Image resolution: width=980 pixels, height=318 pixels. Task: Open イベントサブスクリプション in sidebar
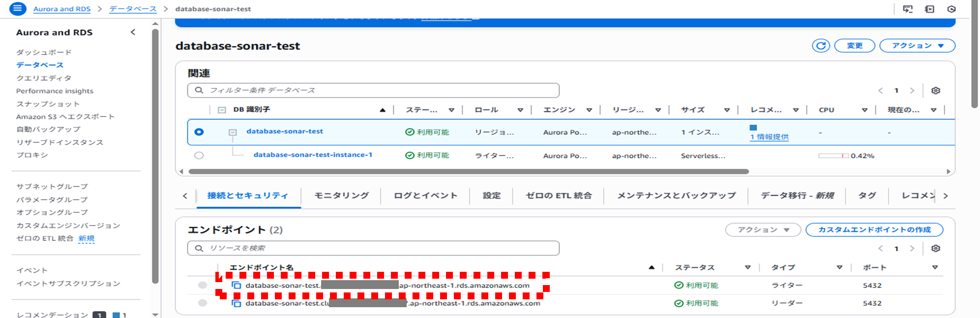point(68,283)
